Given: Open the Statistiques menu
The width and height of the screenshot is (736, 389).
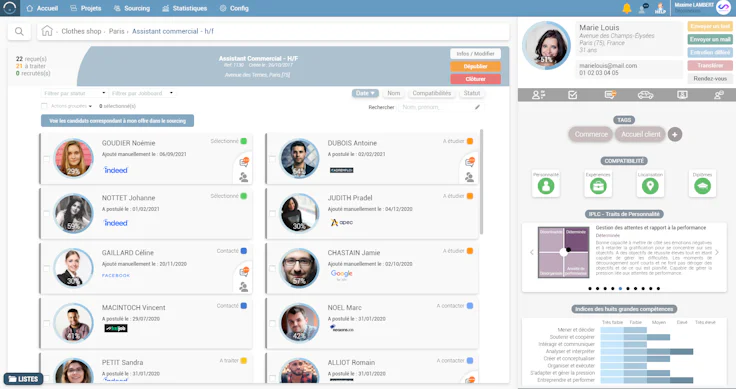Looking at the screenshot, I should click(x=184, y=8).
